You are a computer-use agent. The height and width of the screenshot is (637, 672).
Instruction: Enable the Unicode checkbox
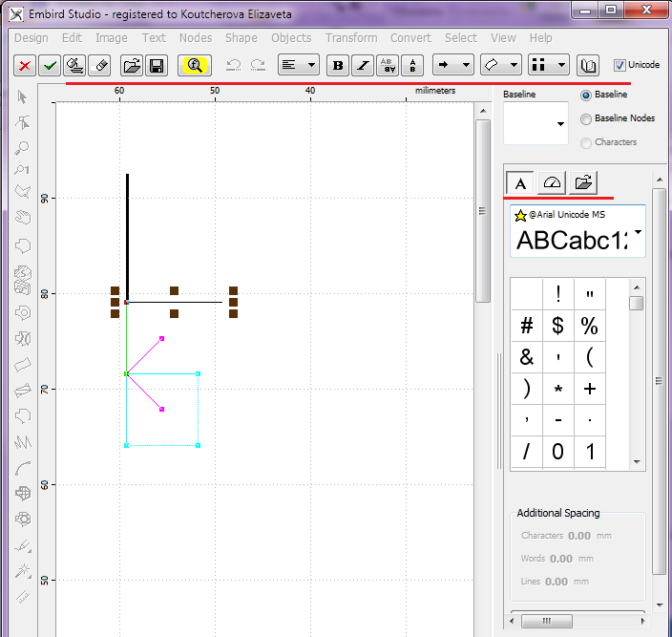pyautogui.click(x=620, y=65)
